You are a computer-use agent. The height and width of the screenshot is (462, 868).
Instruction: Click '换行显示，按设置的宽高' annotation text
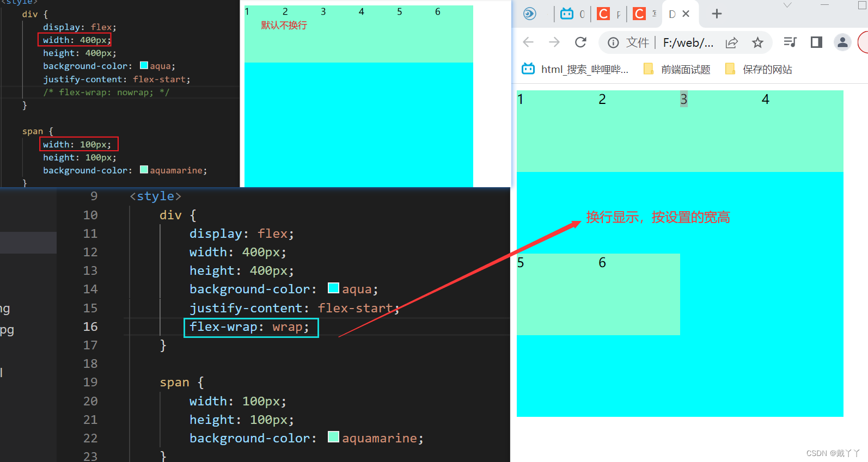(658, 217)
